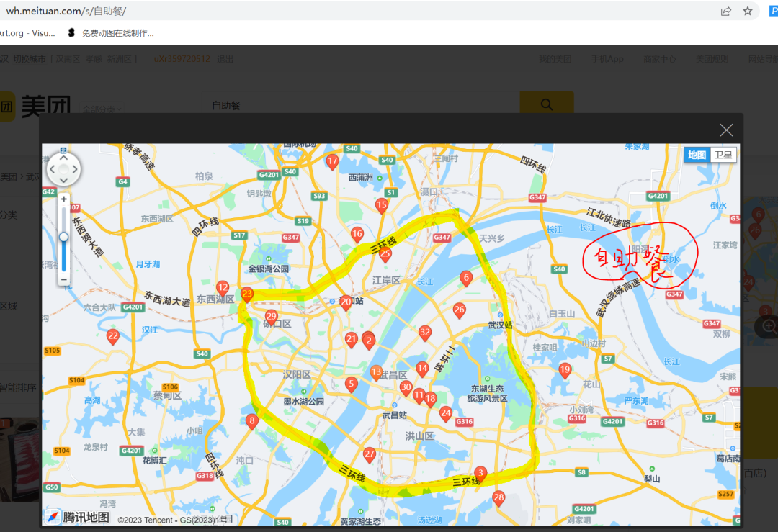Click map marker number 25
Viewport: 778px width, 532px height.
(x=385, y=254)
